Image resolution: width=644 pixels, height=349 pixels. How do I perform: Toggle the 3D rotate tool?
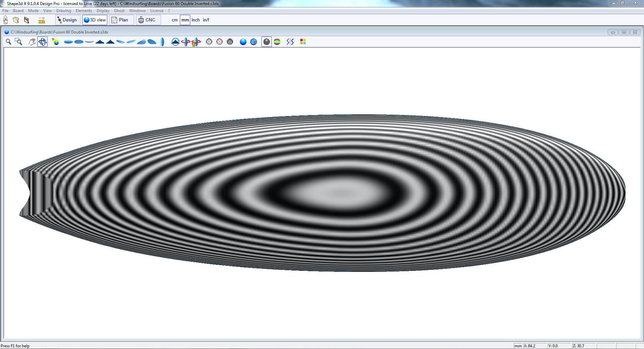coord(42,42)
